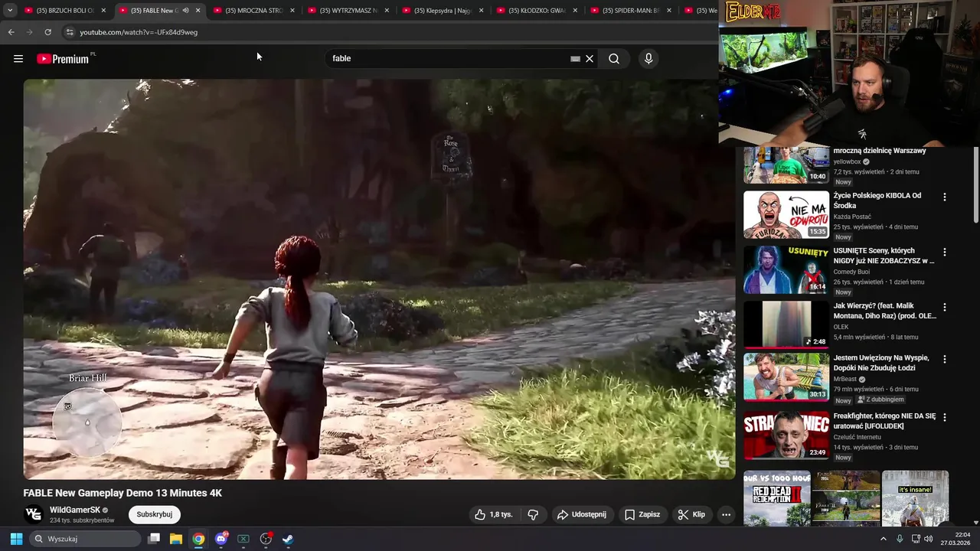Clear the search box with X icon
This screenshot has height=551, width=980.
(590, 58)
